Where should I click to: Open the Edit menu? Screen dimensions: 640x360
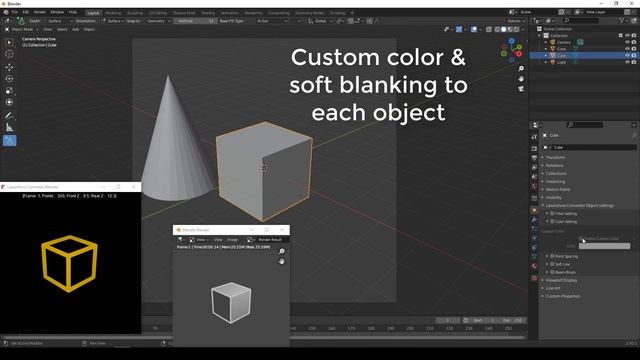[26, 12]
